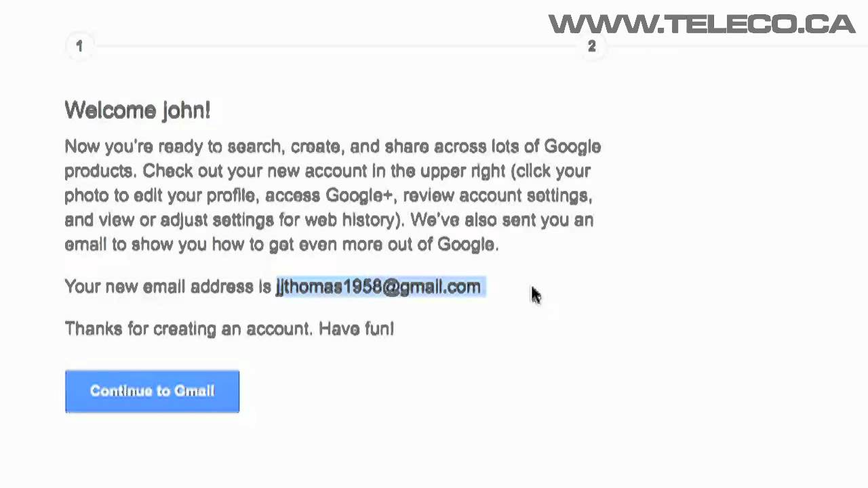Viewport: 868px width, 488px height.
Task: Click the word "profile" in the paragraph
Action: [x=231, y=196]
